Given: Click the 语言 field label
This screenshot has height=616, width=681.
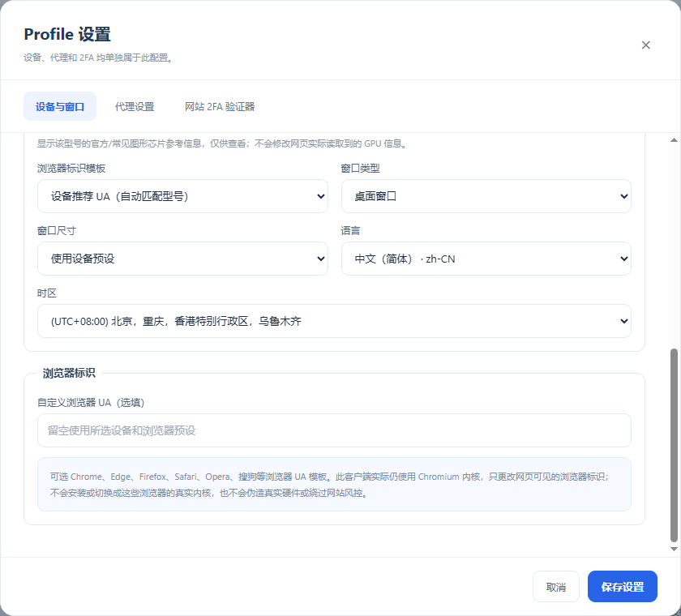Looking at the screenshot, I should [350, 230].
